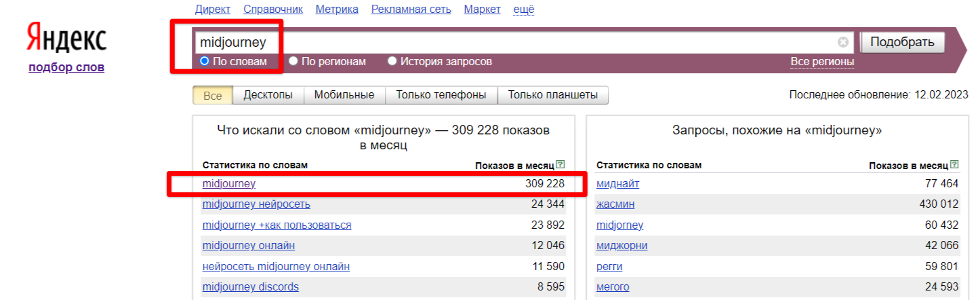Open help icon beside right 'Показов в месяц'

click(x=954, y=164)
